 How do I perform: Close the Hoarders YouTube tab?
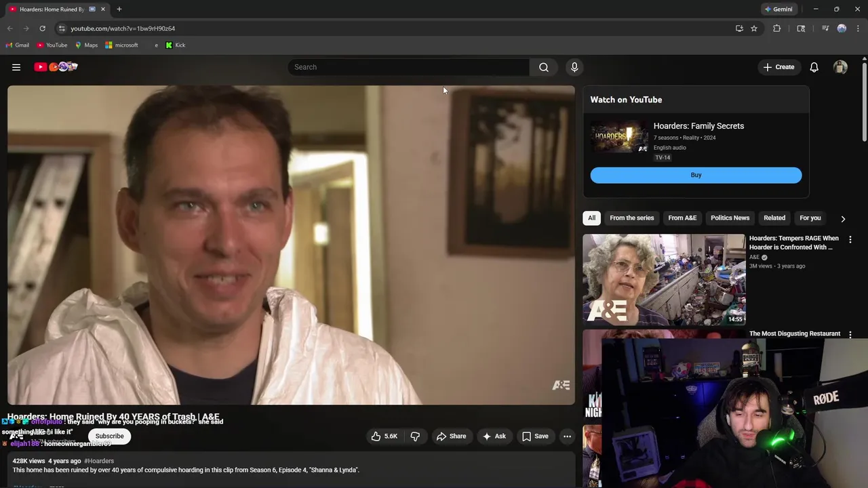click(103, 9)
